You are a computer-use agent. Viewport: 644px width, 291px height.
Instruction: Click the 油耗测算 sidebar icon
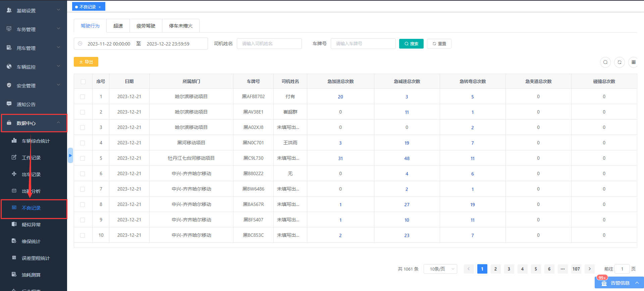[x=14, y=275]
